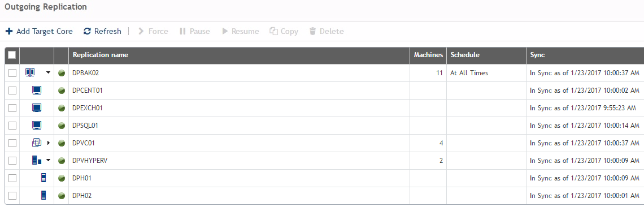Screen dimensions: 644x211
Task: Collapse the DPVHYPERV group arrow
Action: pyautogui.click(x=49, y=161)
